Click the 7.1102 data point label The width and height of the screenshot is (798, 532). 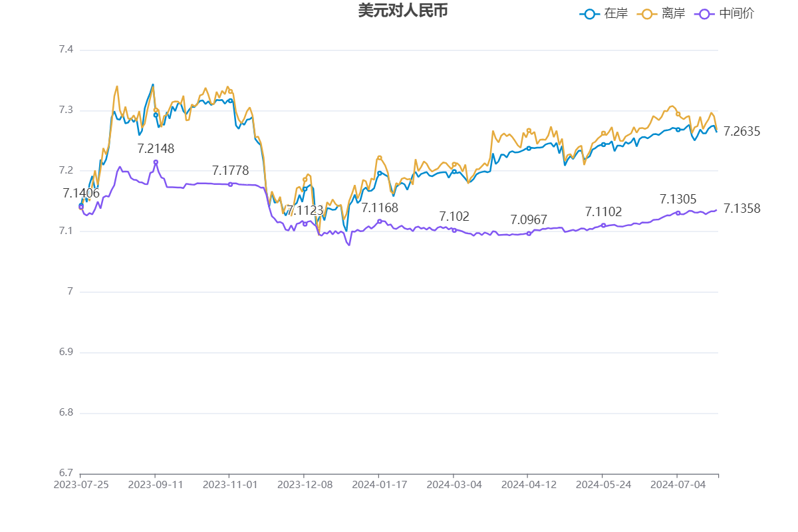point(603,212)
